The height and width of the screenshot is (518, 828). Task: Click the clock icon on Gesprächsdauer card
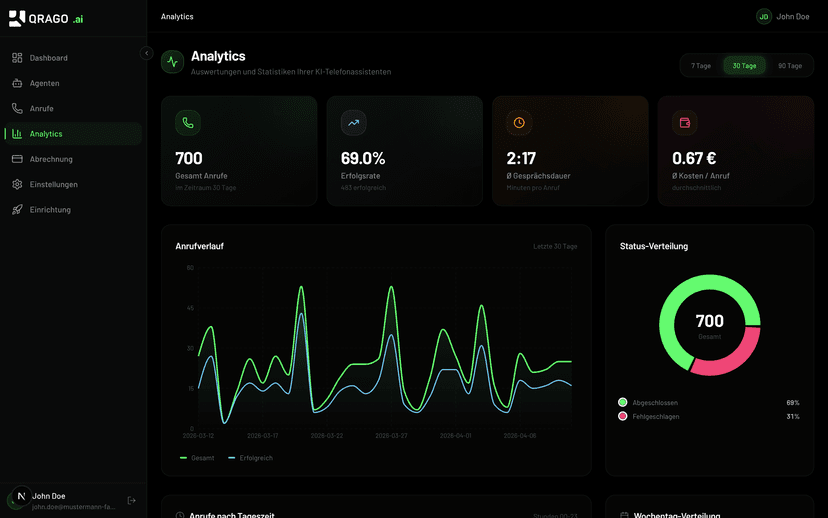coord(519,123)
